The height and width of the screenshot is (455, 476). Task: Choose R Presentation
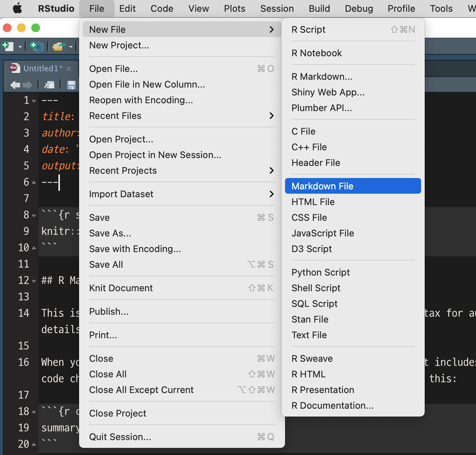[x=353, y=390]
